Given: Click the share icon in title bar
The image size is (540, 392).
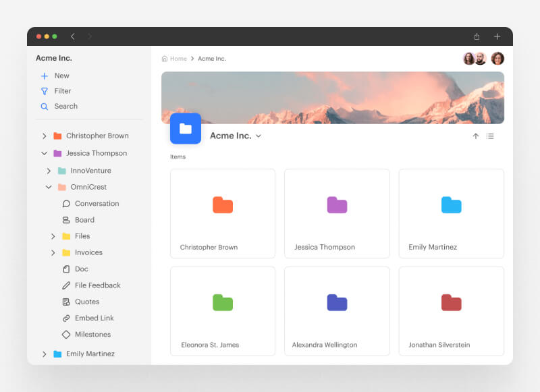Looking at the screenshot, I should point(477,36).
